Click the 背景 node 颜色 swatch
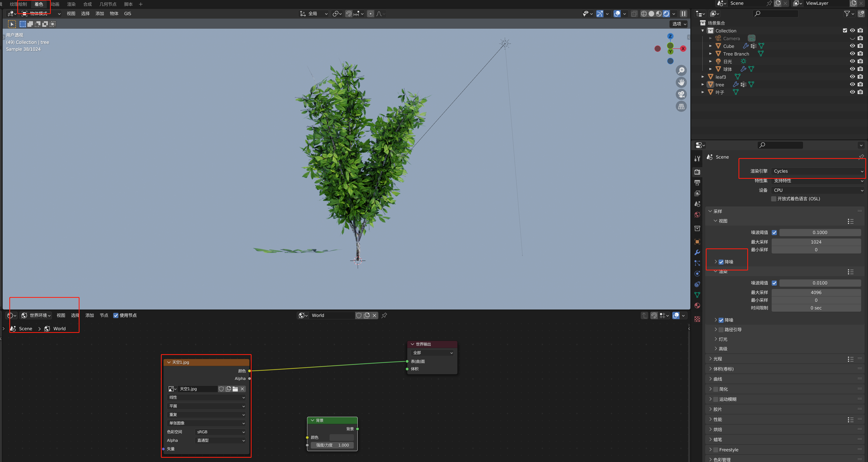Screen dimensions: 868x462 pos(341,437)
